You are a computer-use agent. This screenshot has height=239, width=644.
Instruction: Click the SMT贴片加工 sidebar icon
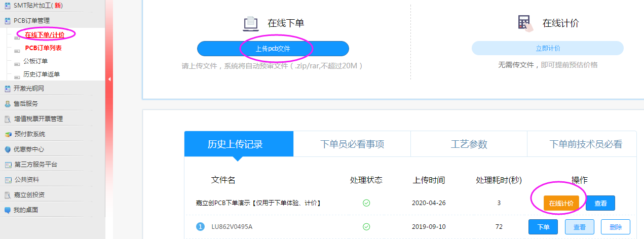click(7, 6)
